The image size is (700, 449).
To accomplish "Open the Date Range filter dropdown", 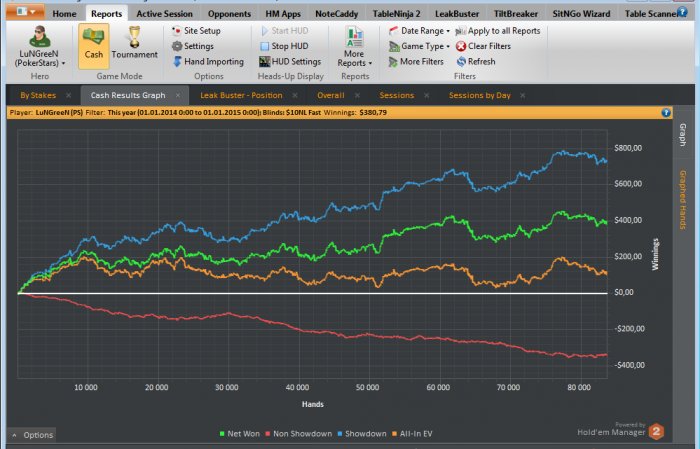I will point(419,31).
